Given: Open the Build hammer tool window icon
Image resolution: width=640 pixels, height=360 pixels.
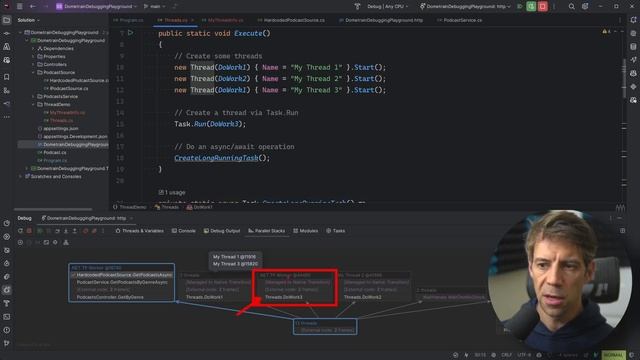Looking at the screenshot, I should click(7, 303).
